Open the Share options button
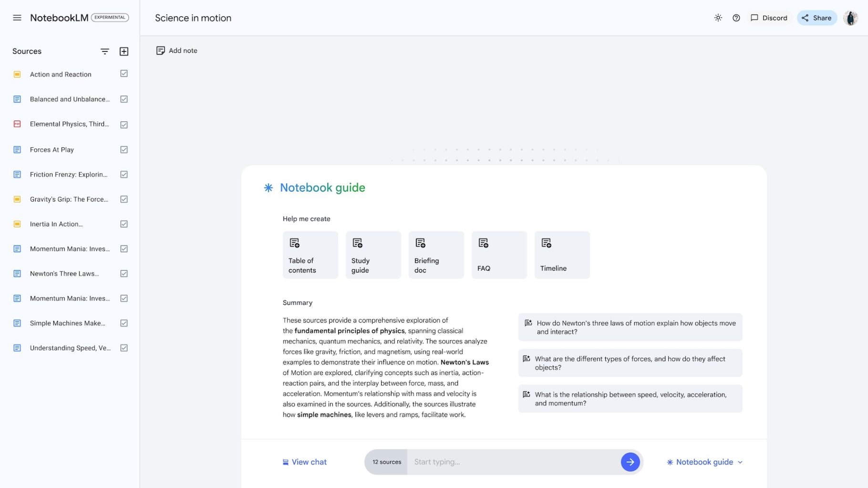The width and height of the screenshot is (868, 488). click(816, 18)
